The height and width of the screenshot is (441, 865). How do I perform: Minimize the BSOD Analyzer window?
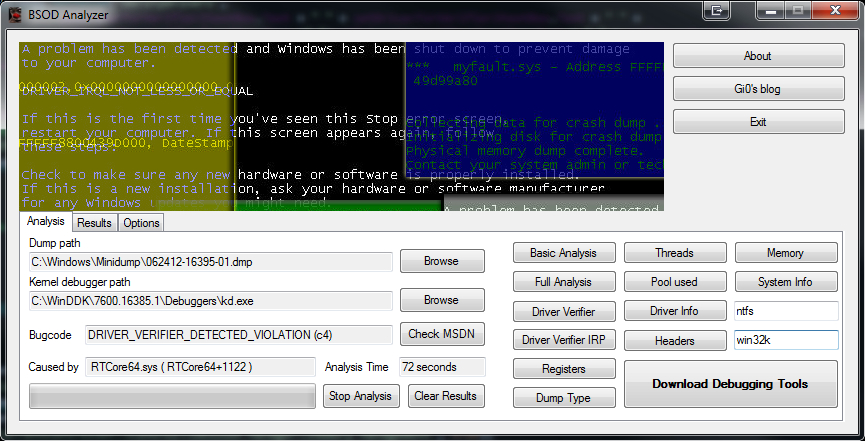770,10
